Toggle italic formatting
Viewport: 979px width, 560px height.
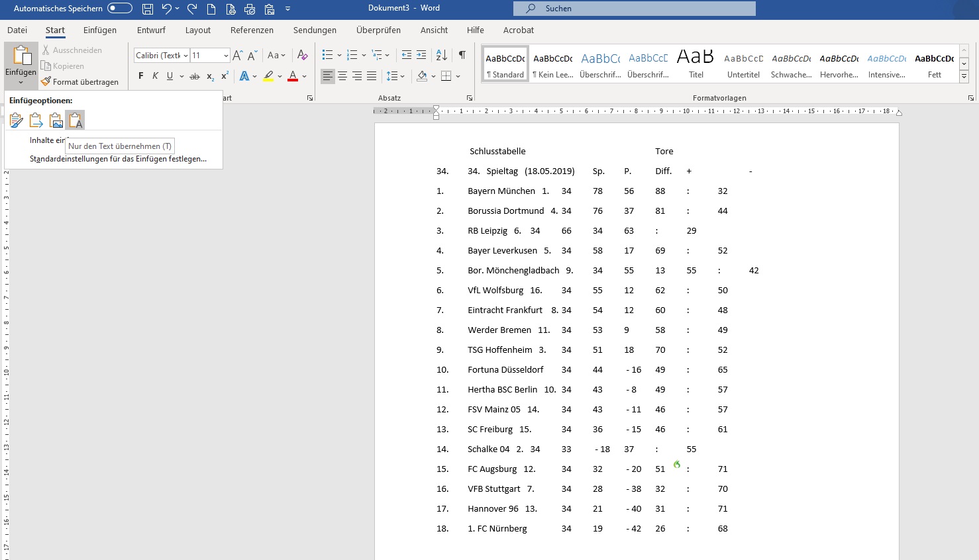pyautogui.click(x=155, y=76)
